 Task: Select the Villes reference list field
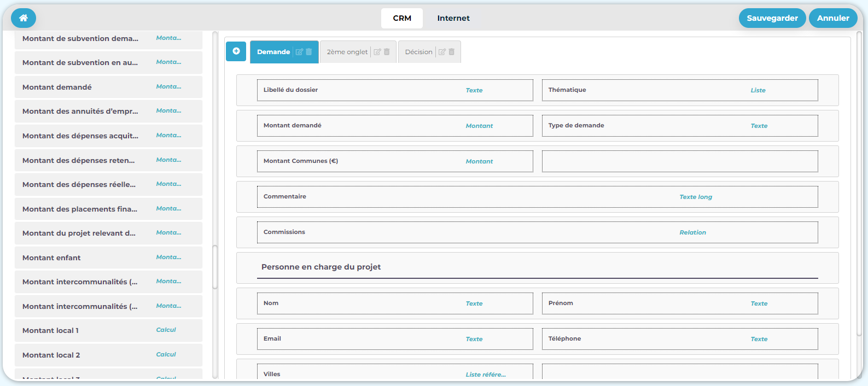point(394,373)
